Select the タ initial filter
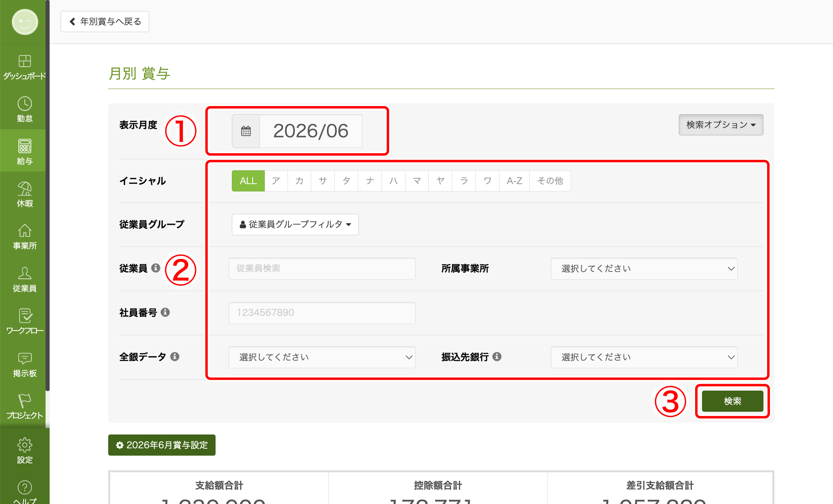 point(347,181)
